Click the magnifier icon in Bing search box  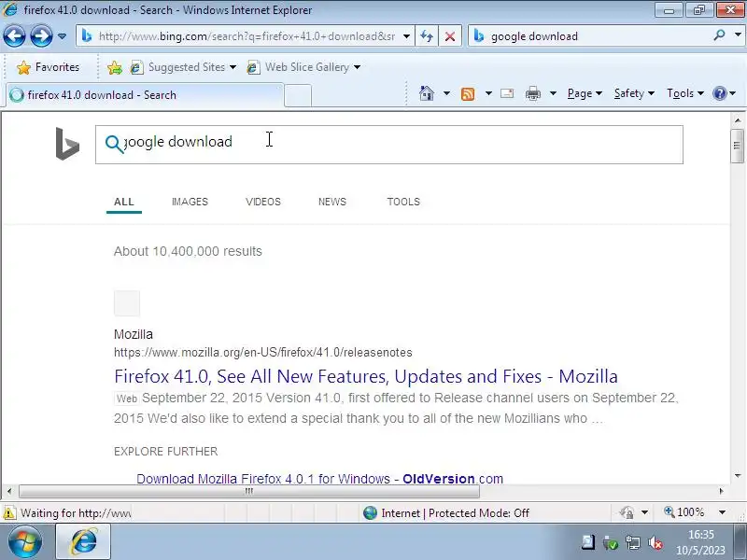114,143
